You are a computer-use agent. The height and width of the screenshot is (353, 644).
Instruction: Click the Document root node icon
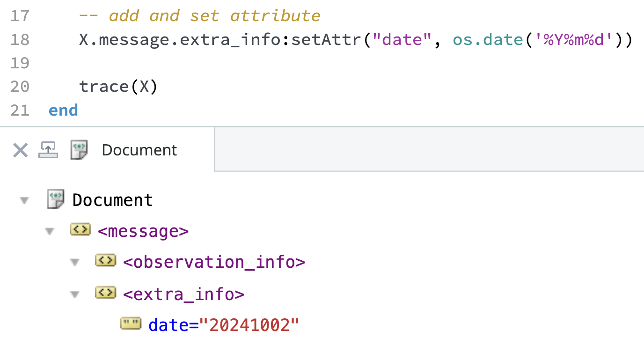[56, 199]
